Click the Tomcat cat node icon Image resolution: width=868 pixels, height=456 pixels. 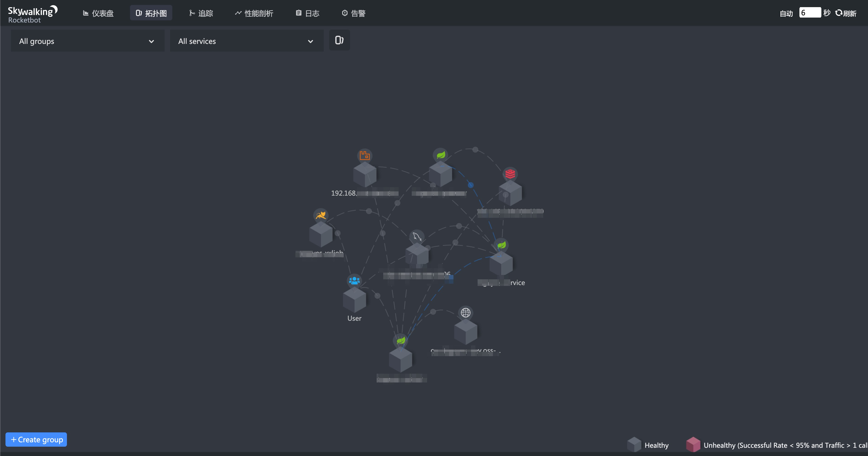321,215
